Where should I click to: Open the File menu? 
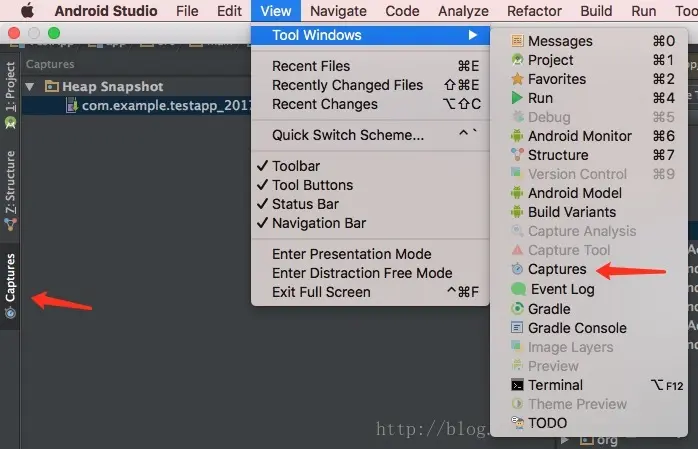pos(187,11)
